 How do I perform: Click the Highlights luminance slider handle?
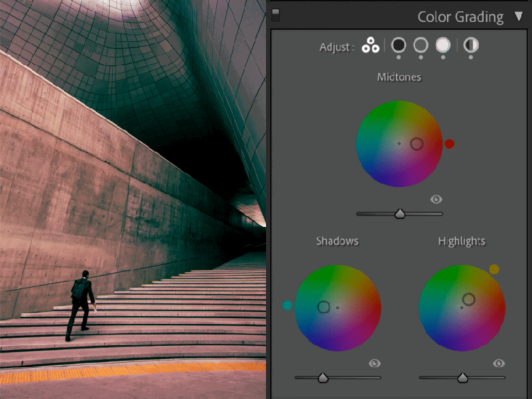(x=462, y=377)
